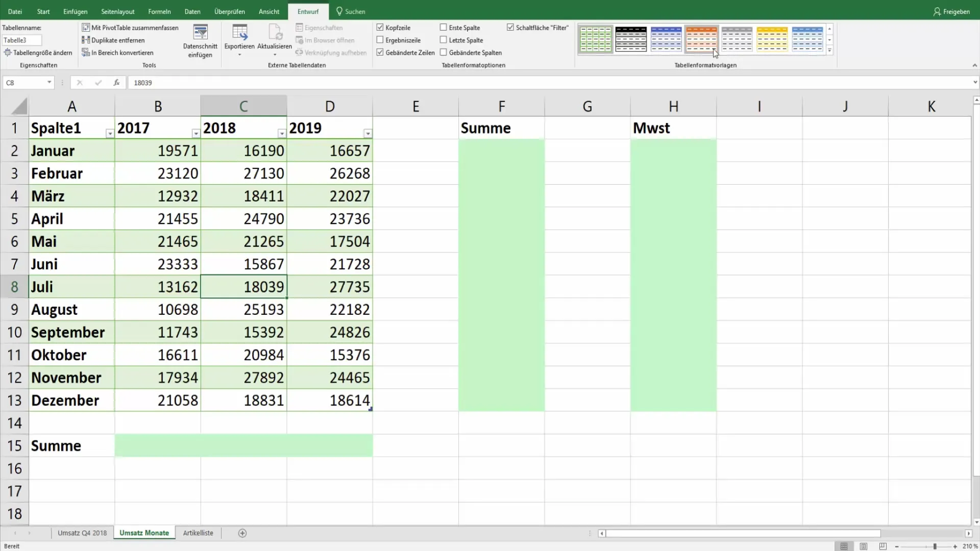
Task: Select column C header
Action: tap(243, 106)
